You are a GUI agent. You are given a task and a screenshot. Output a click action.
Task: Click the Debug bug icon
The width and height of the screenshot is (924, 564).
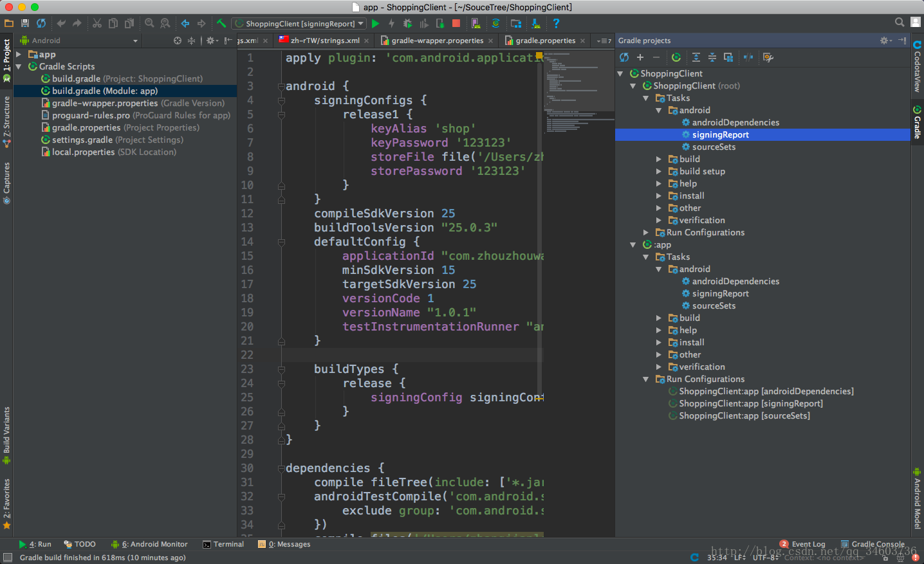(x=407, y=23)
